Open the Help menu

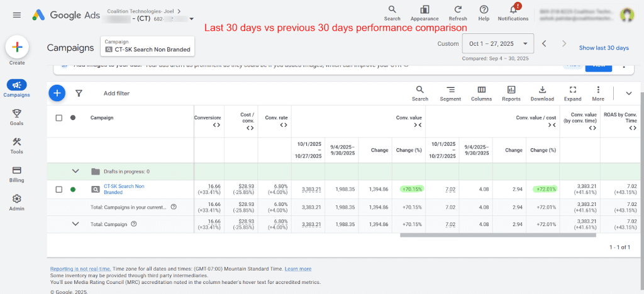click(484, 13)
